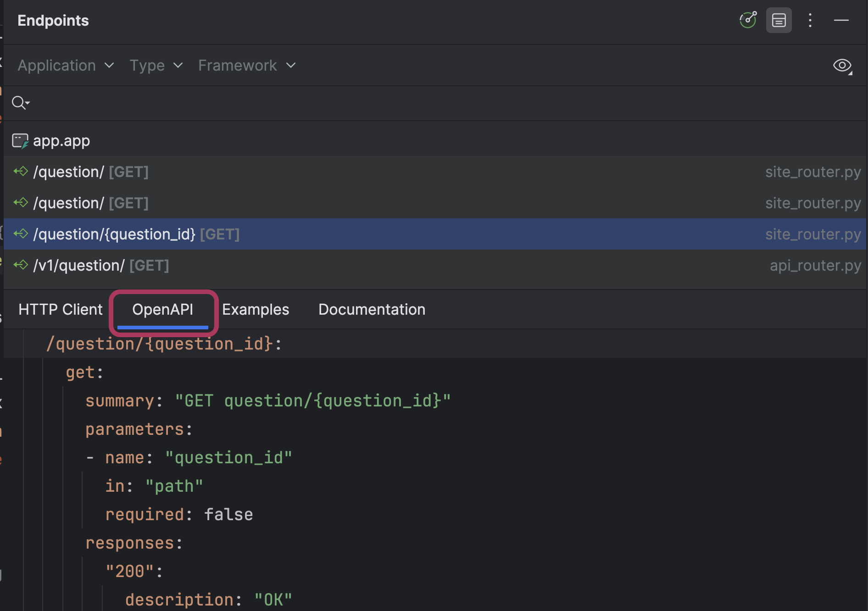Click the name value "question_id"
The width and height of the screenshot is (868, 611).
(x=228, y=457)
